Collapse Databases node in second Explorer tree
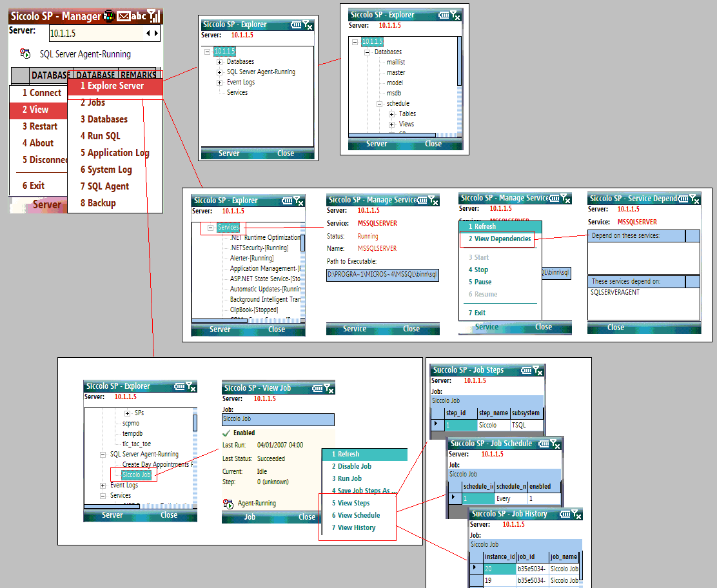The width and height of the screenshot is (717, 588). (367, 53)
